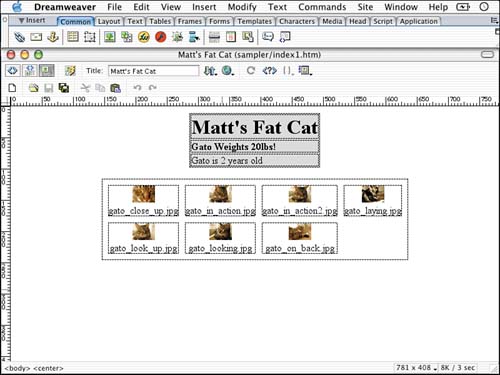Click the gato_in_action2.jpg link
The height and width of the screenshot is (375, 500).
[299, 211]
